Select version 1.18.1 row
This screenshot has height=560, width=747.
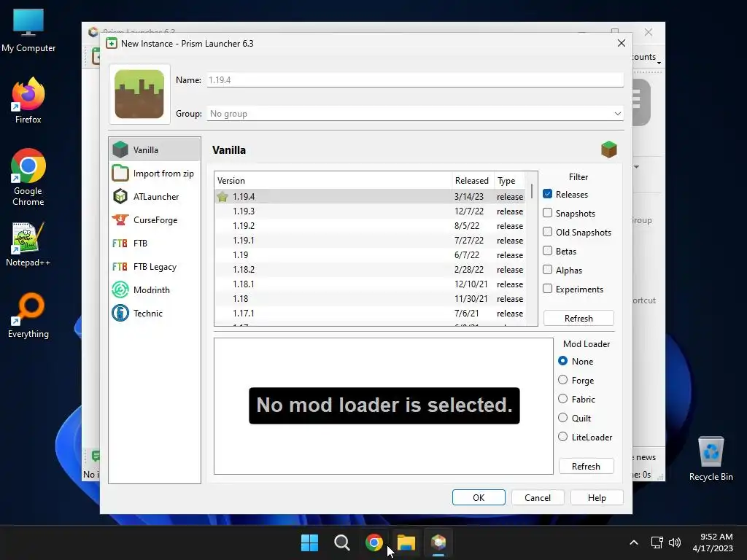(370, 284)
